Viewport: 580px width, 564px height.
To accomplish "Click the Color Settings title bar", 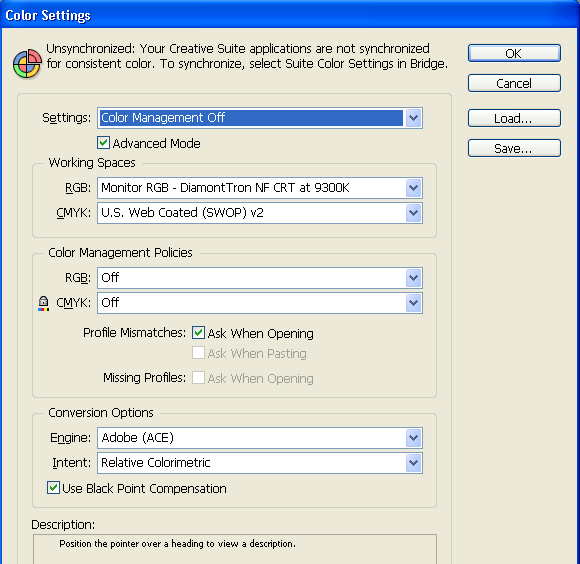I will (x=290, y=15).
